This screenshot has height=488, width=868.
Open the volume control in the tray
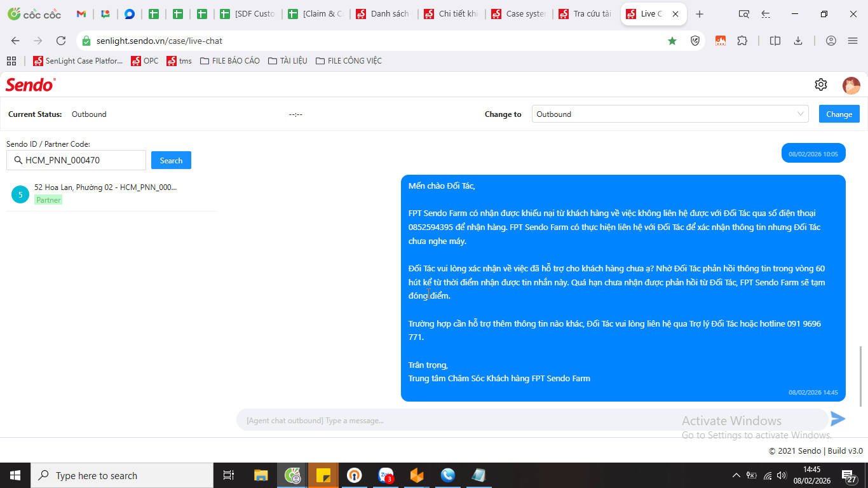tap(782, 475)
